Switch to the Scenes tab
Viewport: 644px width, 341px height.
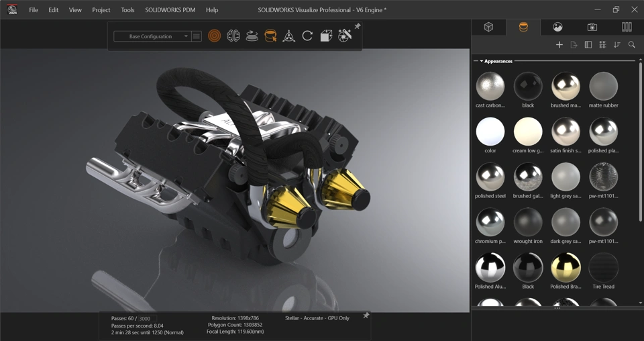(x=557, y=27)
